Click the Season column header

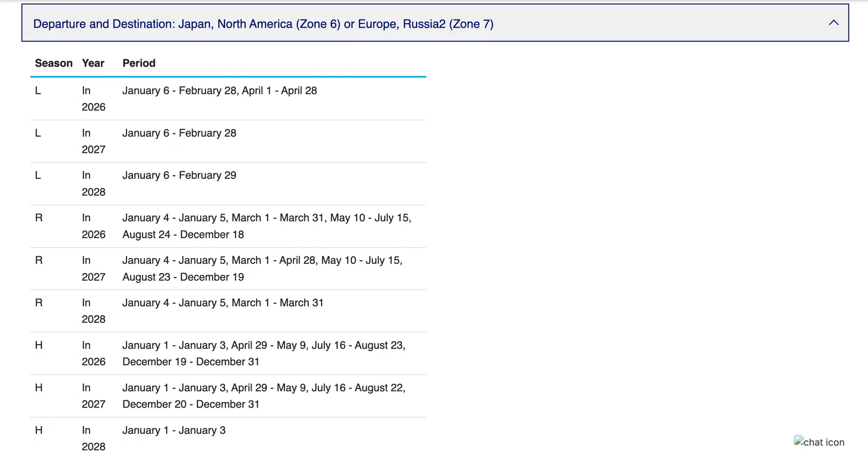(x=54, y=63)
